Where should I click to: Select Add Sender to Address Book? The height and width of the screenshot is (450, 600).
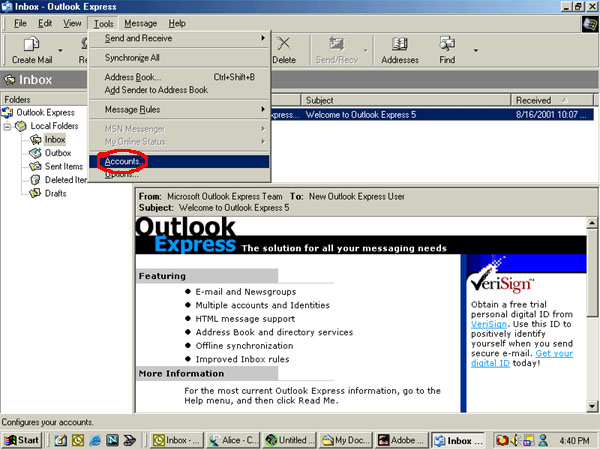(x=179, y=90)
